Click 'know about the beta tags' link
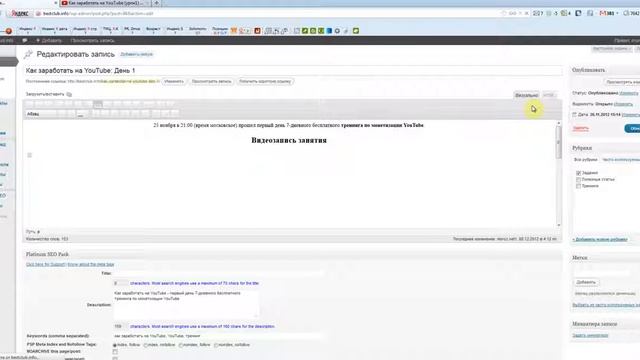 click(91, 264)
